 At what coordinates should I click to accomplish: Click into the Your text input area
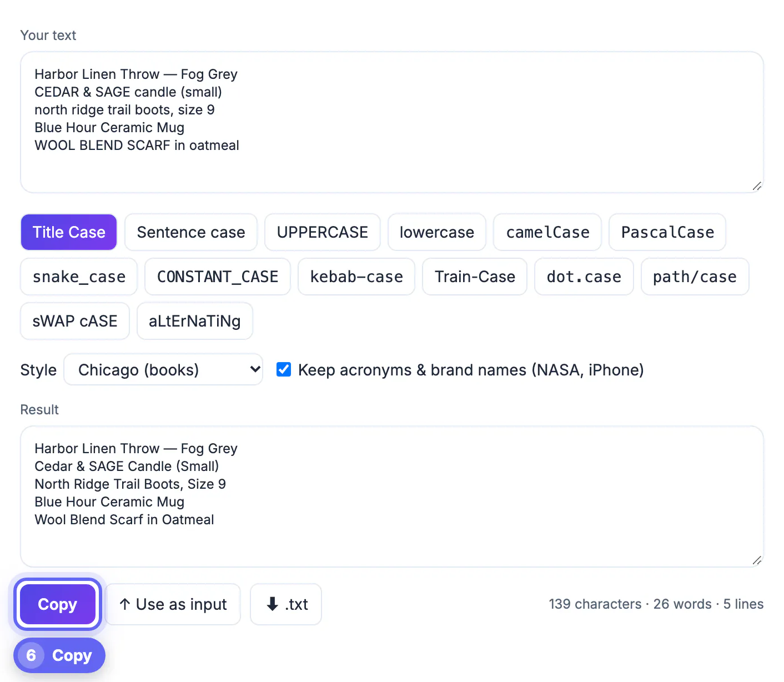tap(392, 122)
